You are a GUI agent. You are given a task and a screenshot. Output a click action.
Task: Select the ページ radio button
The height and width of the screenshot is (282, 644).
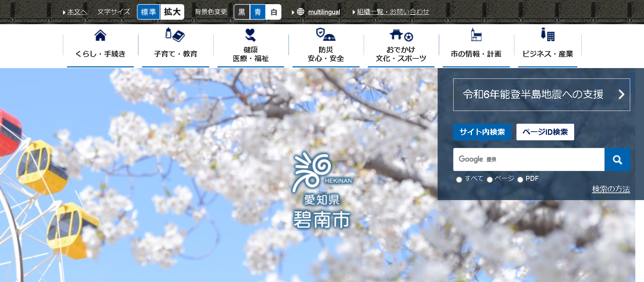click(490, 180)
